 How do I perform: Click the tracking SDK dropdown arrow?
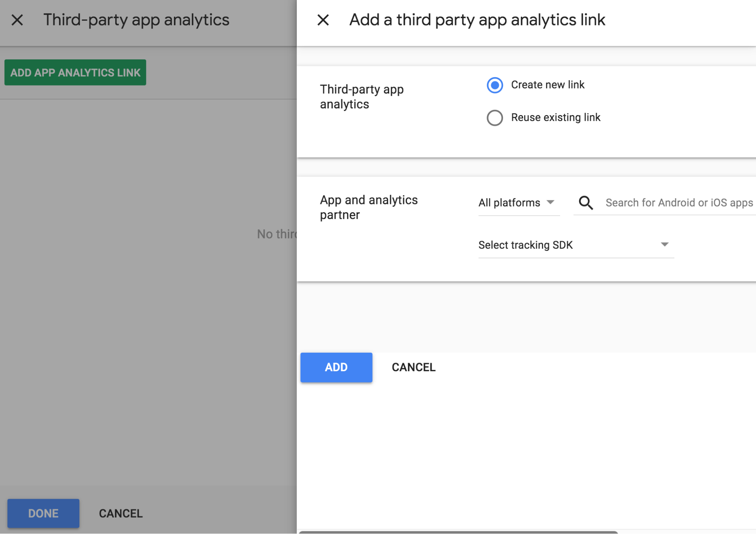(x=664, y=244)
